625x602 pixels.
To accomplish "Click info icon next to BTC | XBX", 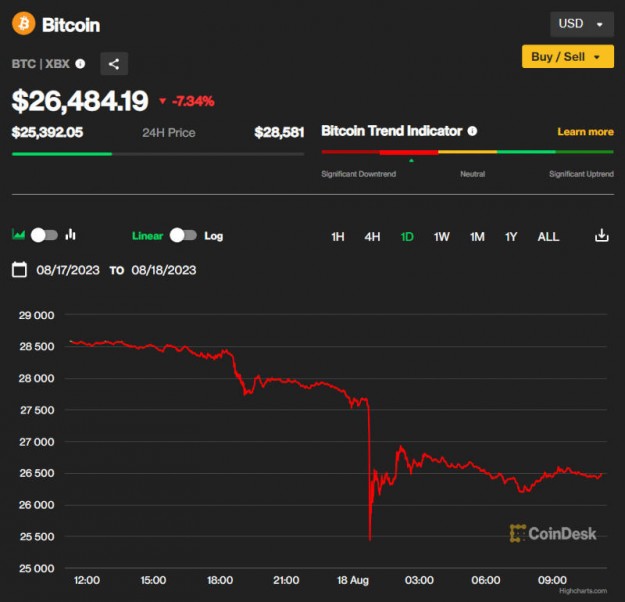I will click(80, 64).
